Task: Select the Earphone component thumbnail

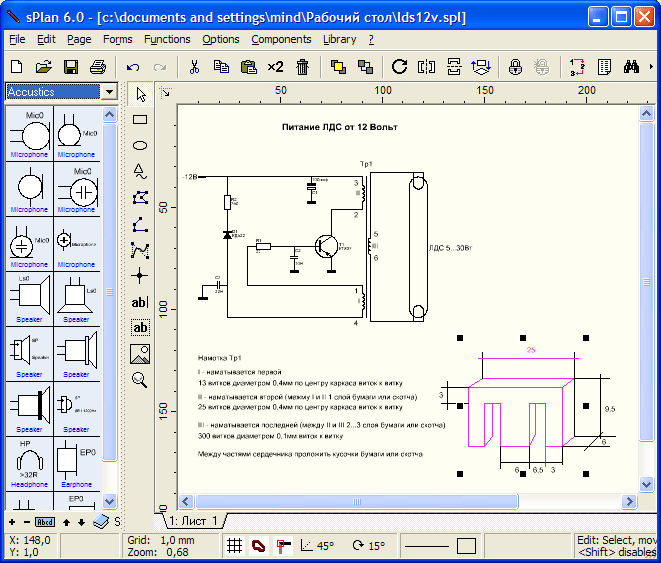Action: (77, 464)
